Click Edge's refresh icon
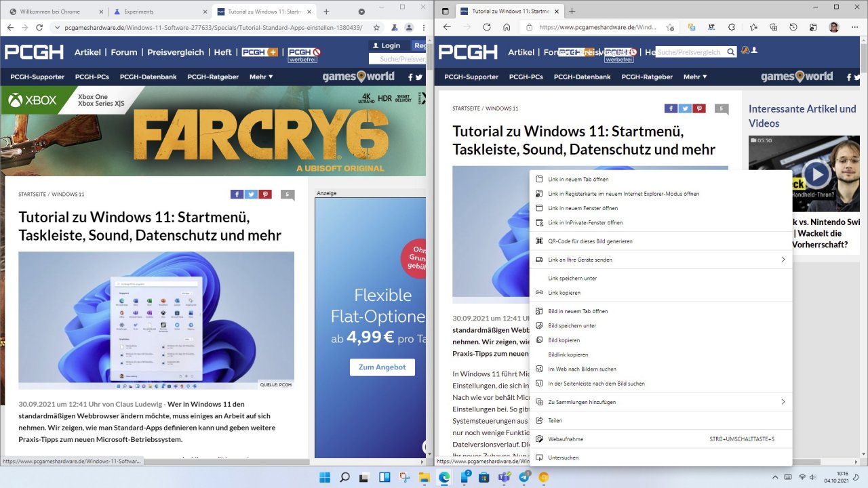 pos(486,27)
